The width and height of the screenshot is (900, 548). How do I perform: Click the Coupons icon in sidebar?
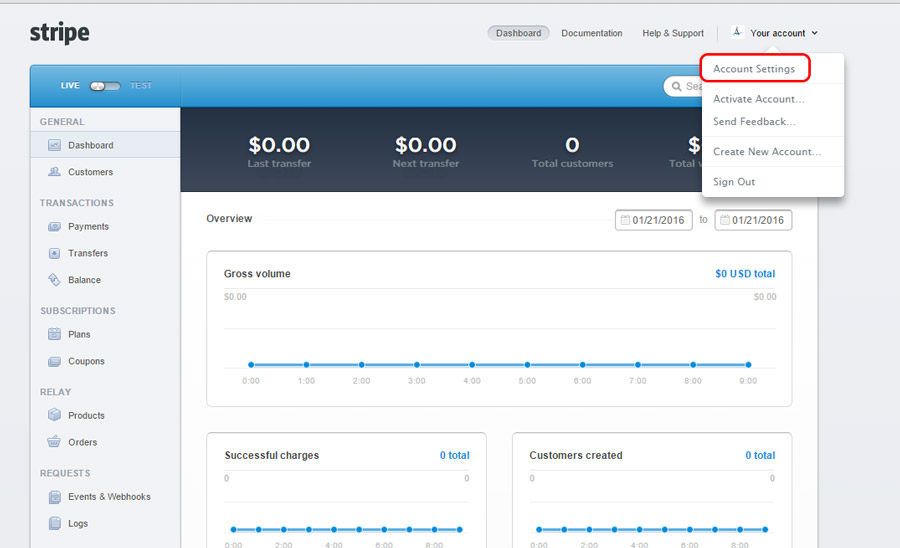tap(54, 361)
